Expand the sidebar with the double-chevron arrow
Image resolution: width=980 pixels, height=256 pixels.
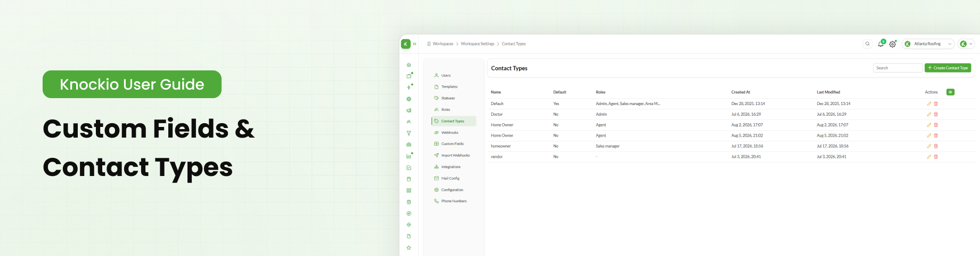414,44
